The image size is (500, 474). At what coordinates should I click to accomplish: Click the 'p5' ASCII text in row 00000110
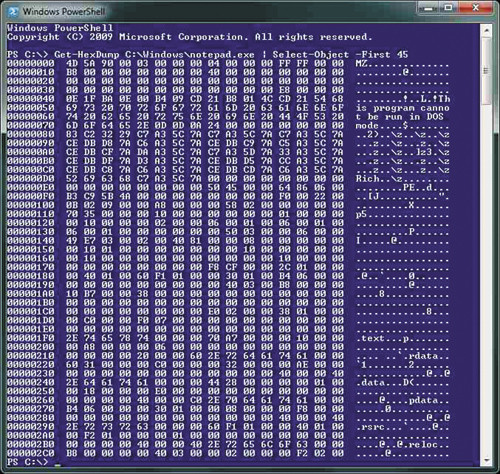point(361,214)
